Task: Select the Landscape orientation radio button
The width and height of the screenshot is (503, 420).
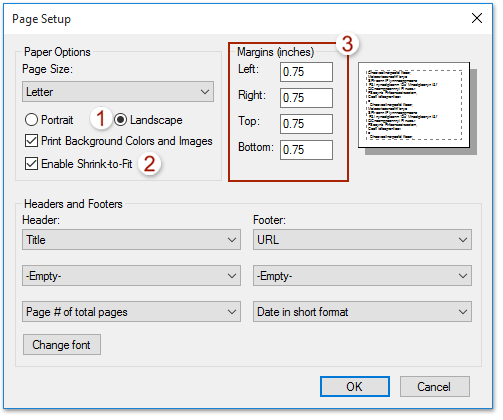Action: click(x=121, y=120)
